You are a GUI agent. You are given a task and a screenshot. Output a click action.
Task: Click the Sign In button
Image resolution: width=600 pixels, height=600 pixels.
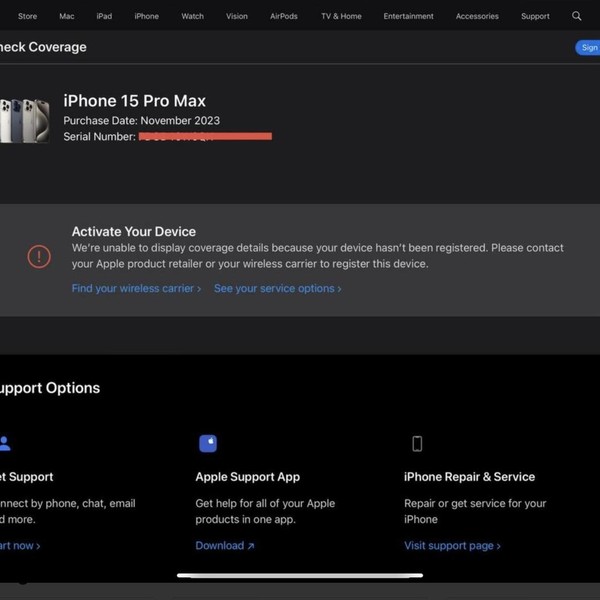point(588,47)
